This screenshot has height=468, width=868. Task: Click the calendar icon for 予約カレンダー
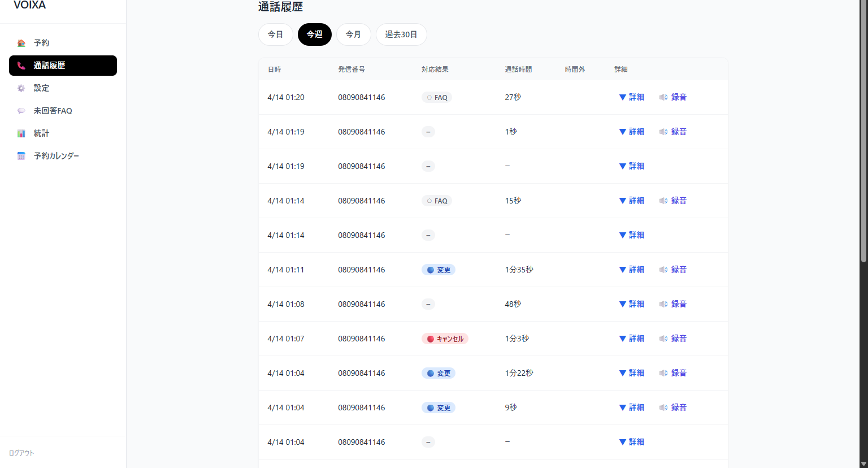click(21, 156)
